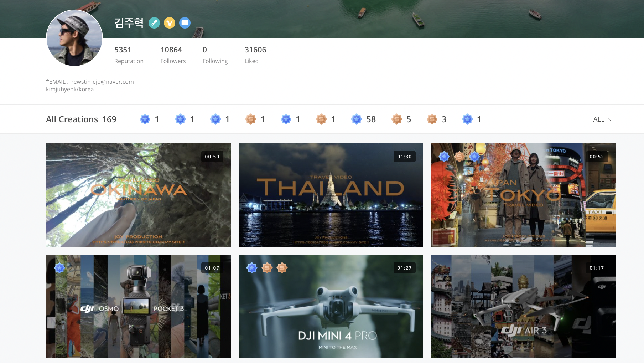Click the 01:17 duration on DJI Air 3
Image resolution: width=644 pixels, height=363 pixels.
tap(597, 268)
